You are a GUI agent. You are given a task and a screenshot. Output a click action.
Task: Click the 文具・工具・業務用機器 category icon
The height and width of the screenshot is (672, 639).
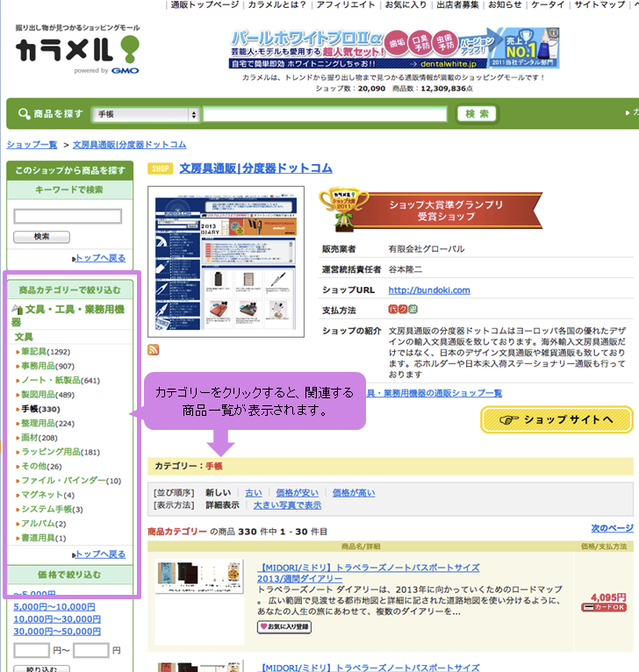pyautogui.click(x=18, y=309)
